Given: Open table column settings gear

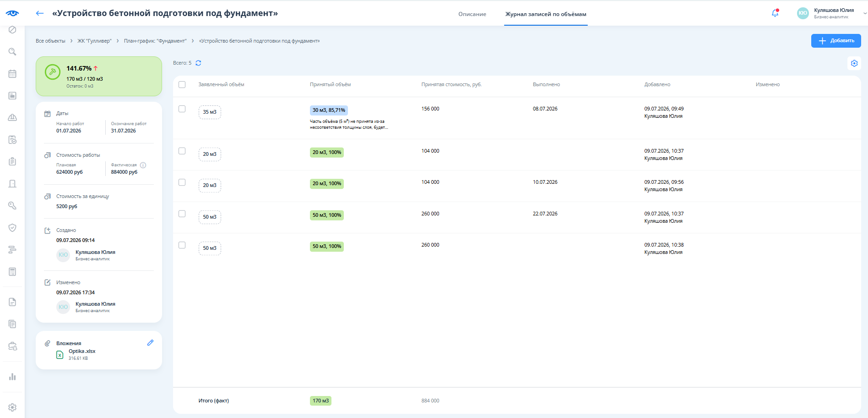Looking at the screenshot, I should click(854, 63).
